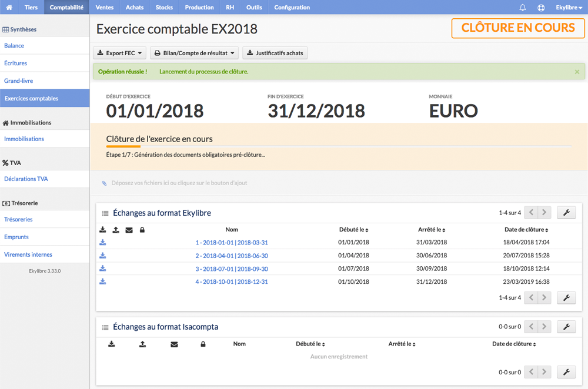
Task: Download the fourth quarter exchange file
Action: tap(102, 281)
